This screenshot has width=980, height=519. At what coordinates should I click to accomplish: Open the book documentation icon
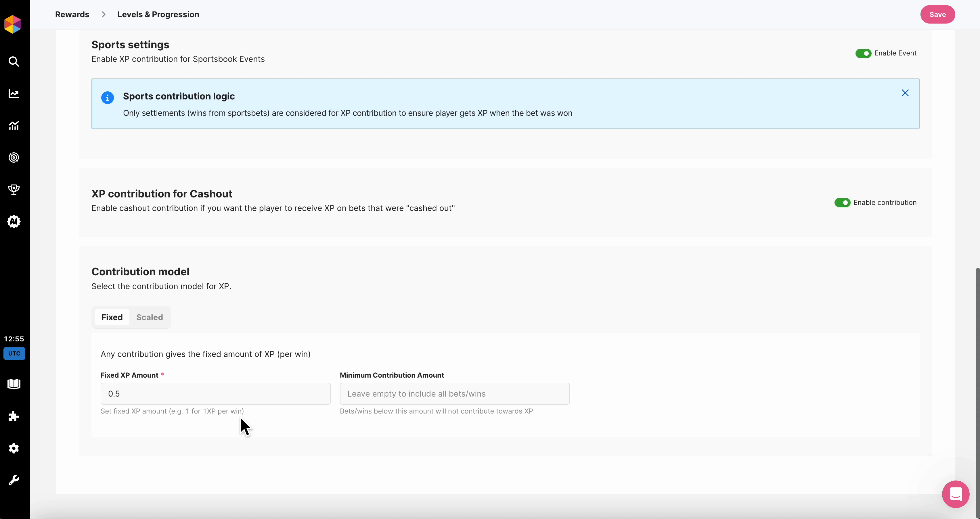pyautogui.click(x=14, y=384)
